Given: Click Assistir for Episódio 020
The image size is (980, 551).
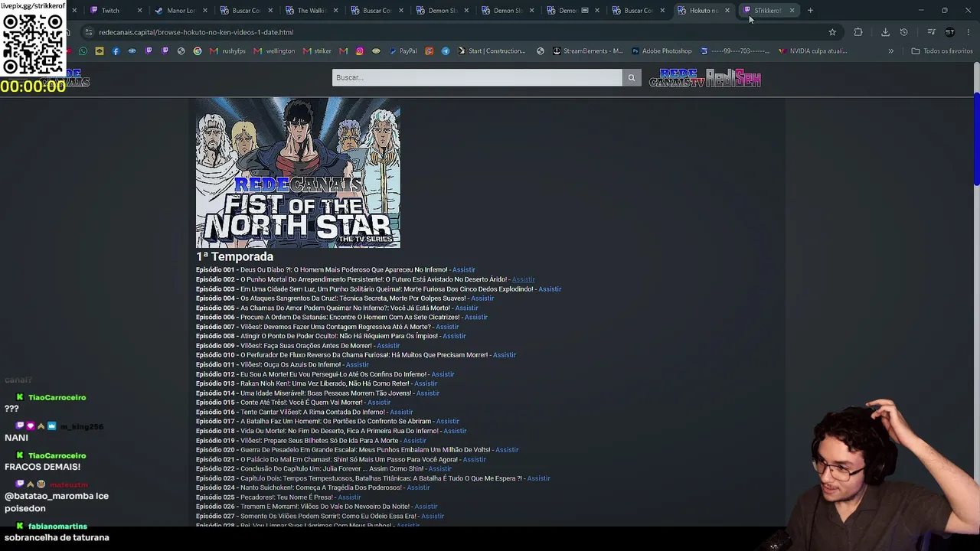Looking at the screenshot, I should pos(507,450).
